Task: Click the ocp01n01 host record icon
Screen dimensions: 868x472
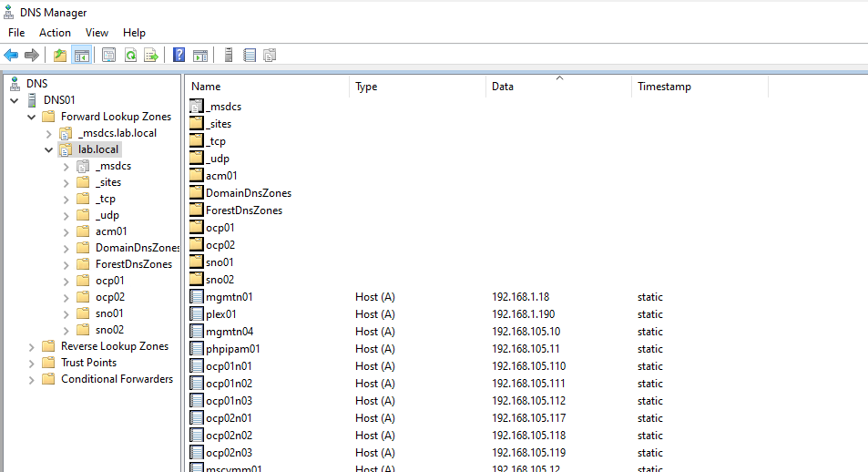Action: (196, 365)
